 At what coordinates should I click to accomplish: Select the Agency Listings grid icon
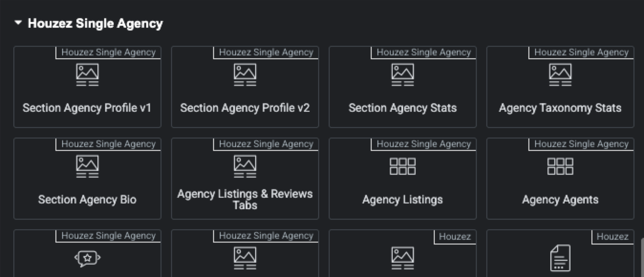403,167
